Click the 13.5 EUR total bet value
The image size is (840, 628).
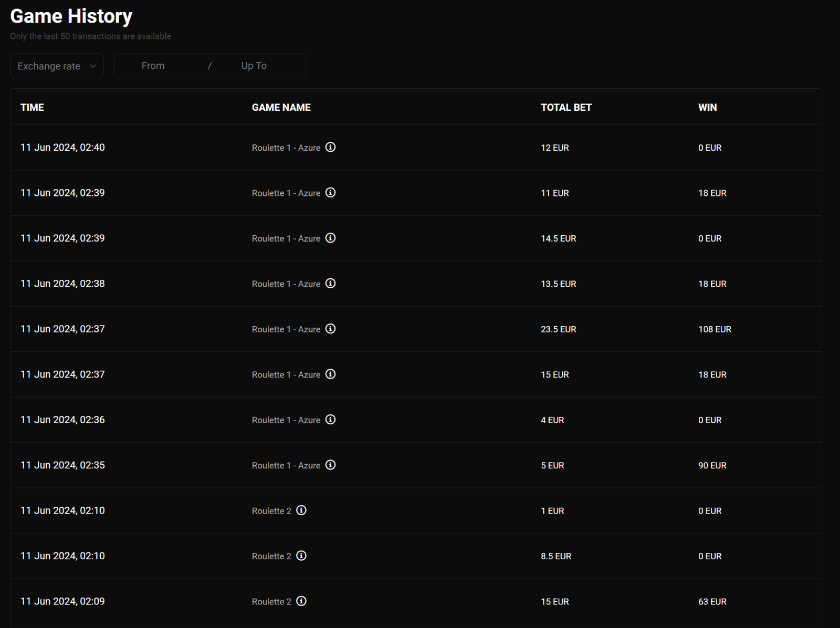pyautogui.click(x=558, y=284)
